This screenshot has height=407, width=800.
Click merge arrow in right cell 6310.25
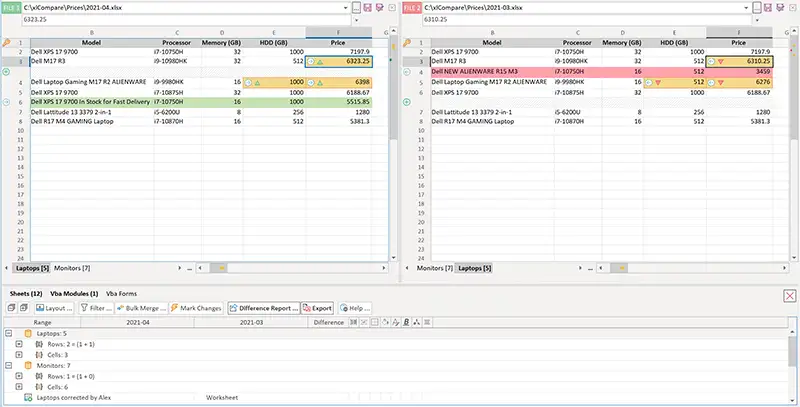[x=712, y=62]
